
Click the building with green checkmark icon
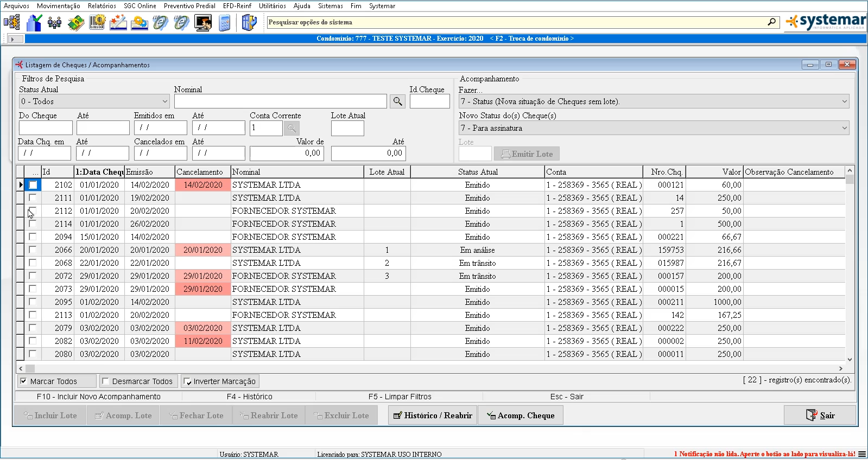click(x=34, y=23)
